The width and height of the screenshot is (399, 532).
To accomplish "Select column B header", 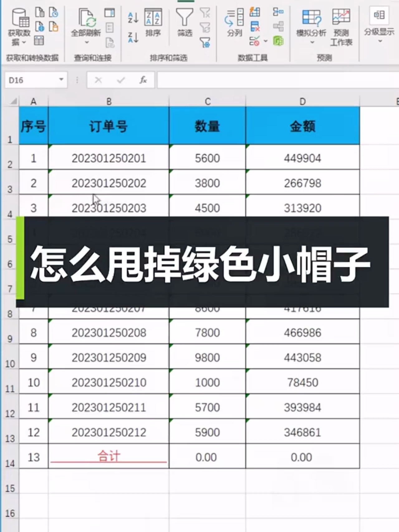I will [109, 101].
